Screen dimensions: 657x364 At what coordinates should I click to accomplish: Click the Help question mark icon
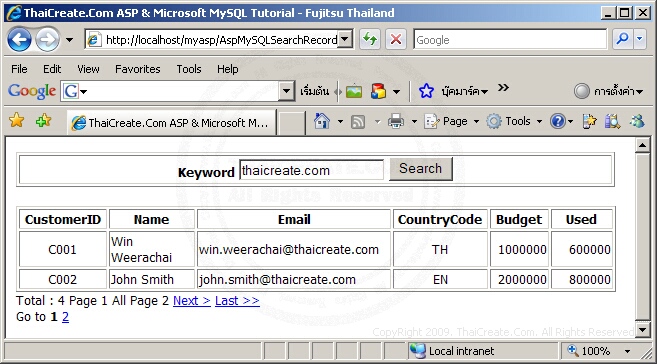tap(558, 121)
